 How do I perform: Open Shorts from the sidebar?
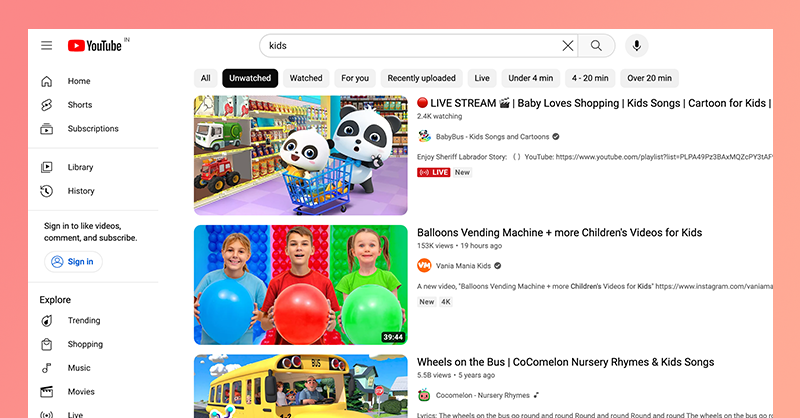tap(80, 105)
